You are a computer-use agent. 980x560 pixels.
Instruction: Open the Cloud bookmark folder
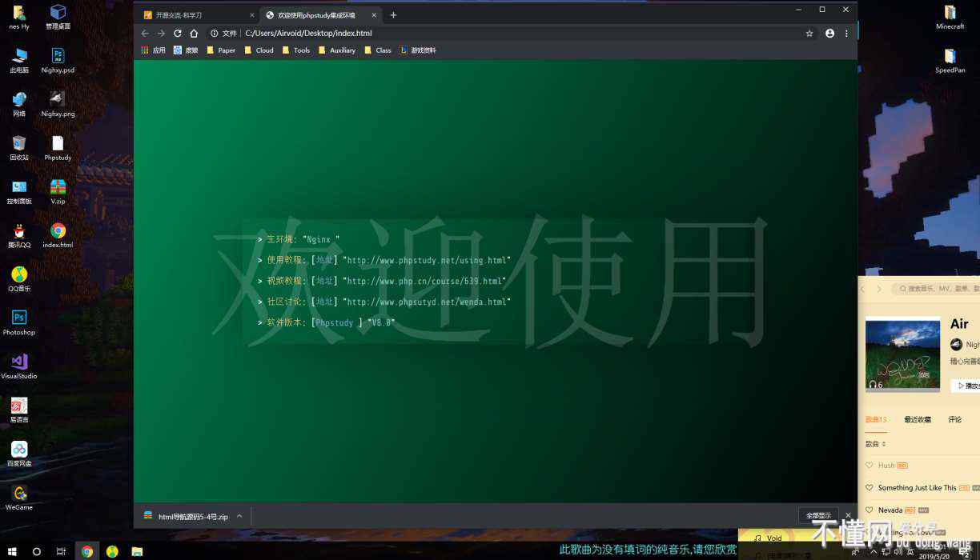[x=259, y=50]
